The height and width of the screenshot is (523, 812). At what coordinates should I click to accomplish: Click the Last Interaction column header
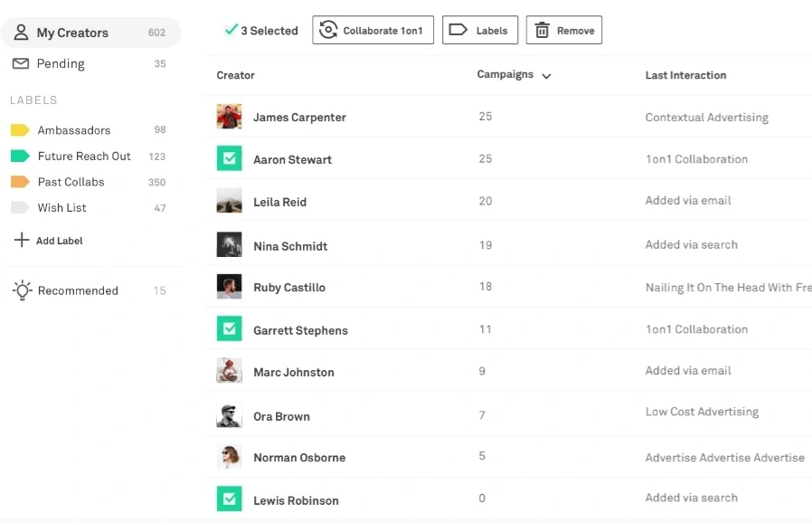coord(685,75)
